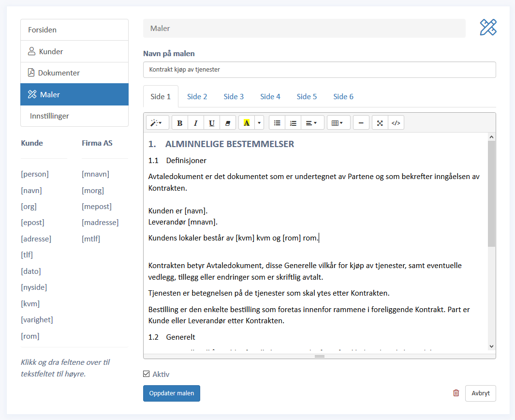Switch editor to fullscreen mode
The width and height of the screenshot is (515, 420).
pyautogui.click(x=380, y=123)
